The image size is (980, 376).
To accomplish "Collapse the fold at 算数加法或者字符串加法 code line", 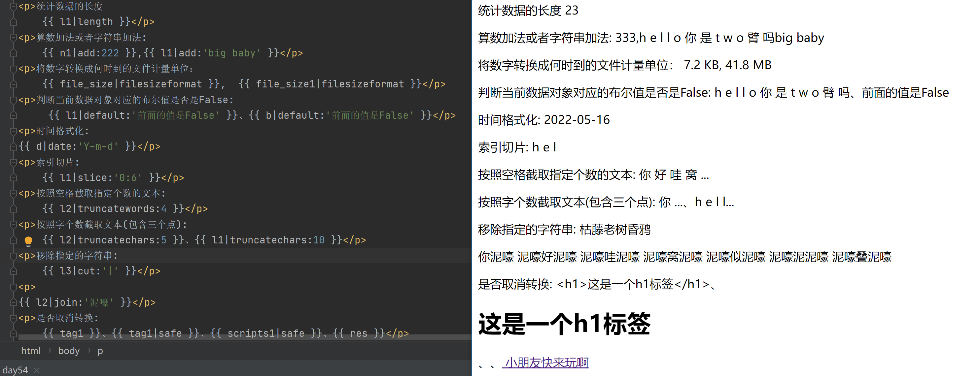I will [x=13, y=38].
